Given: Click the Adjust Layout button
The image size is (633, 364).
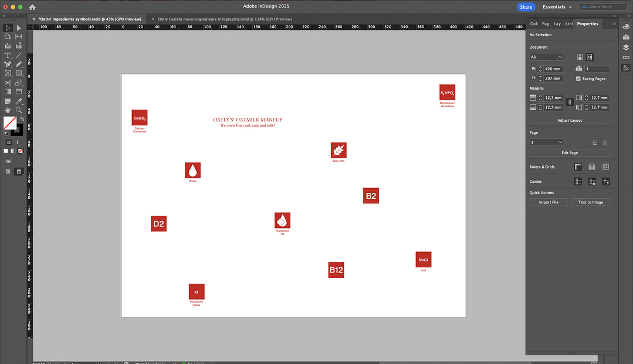Looking at the screenshot, I should [x=569, y=120].
